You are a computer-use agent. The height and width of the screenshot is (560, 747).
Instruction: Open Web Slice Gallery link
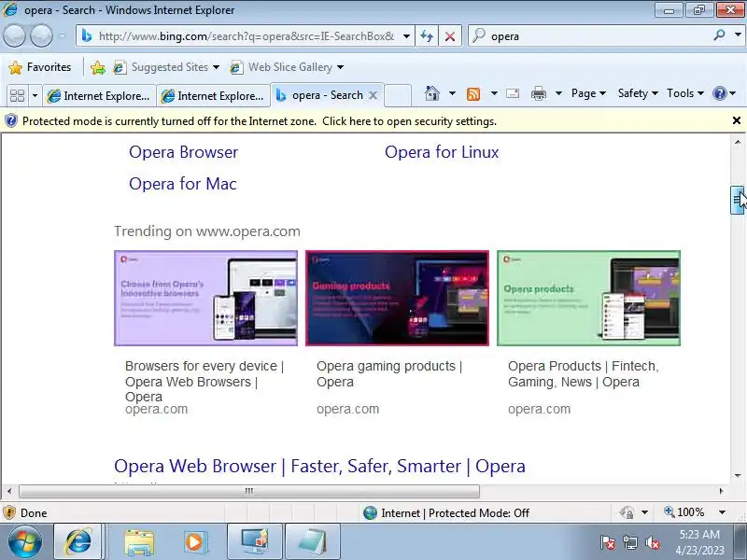tap(281, 67)
